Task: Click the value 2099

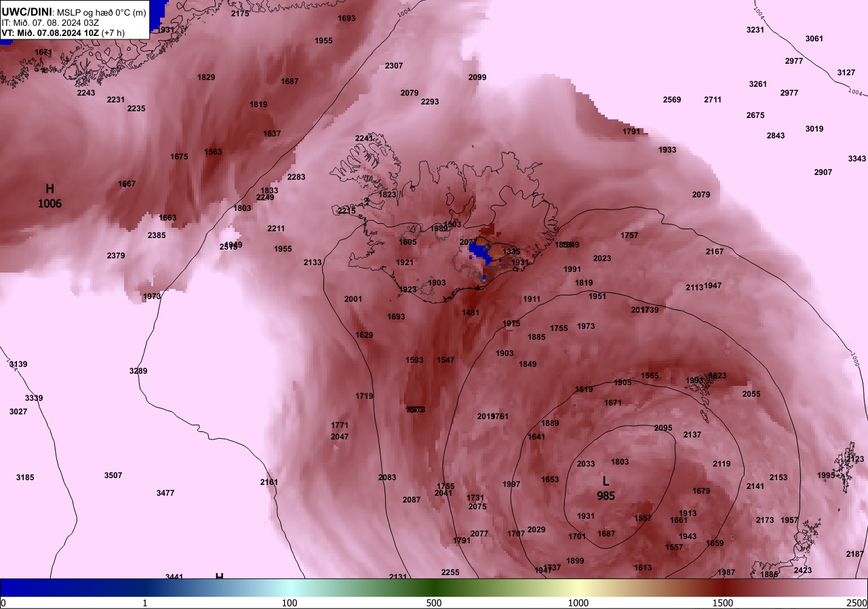Action: (477, 77)
